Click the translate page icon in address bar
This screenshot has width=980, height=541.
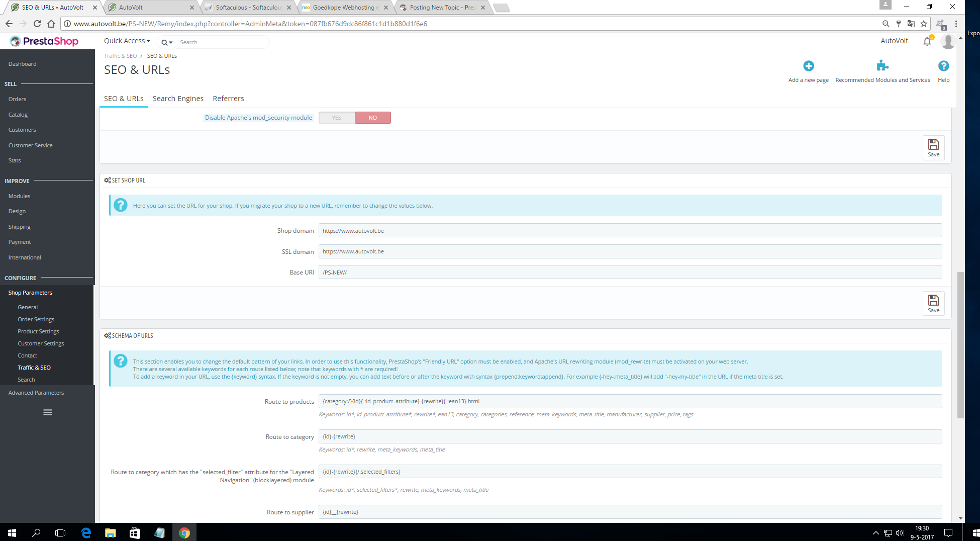911,24
